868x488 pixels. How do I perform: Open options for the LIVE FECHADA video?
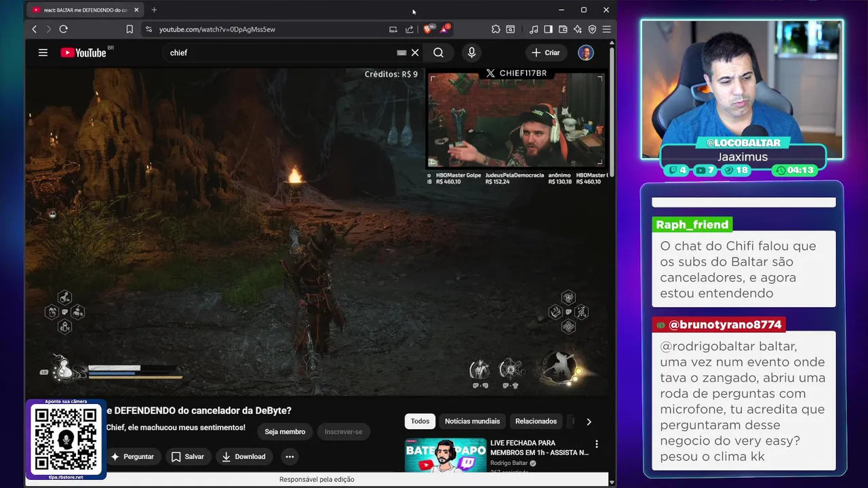597,444
